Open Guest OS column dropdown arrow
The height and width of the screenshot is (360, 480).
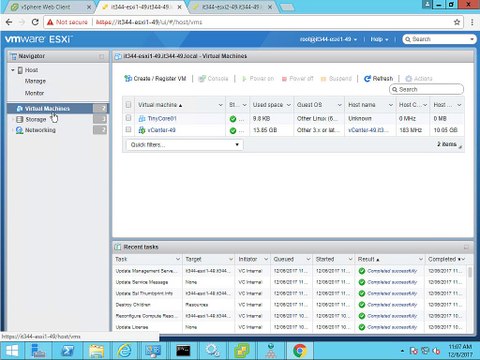pyautogui.click(x=339, y=105)
